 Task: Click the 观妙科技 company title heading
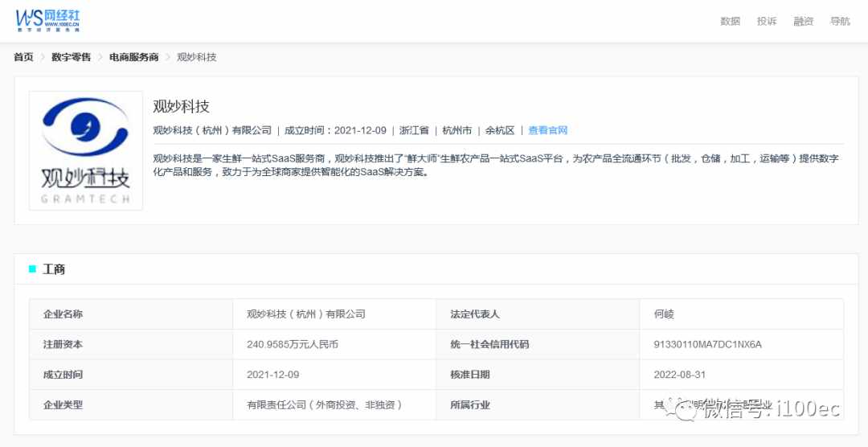(181, 106)
